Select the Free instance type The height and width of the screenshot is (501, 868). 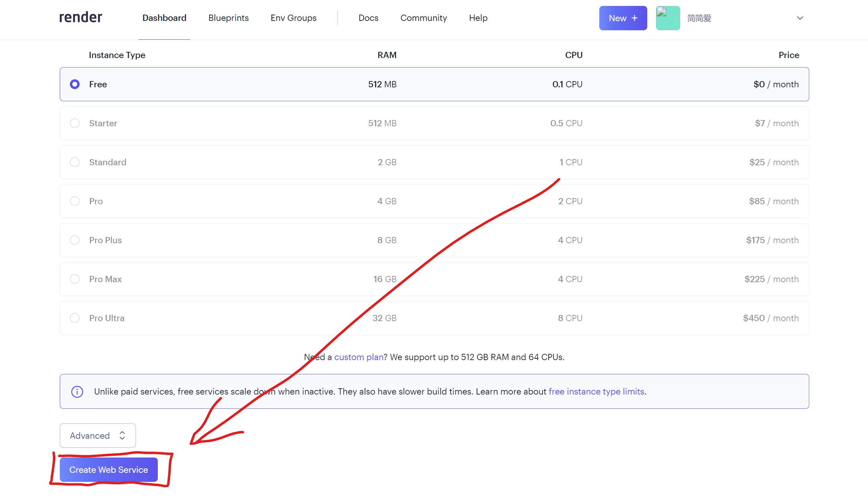coord(75,84)
